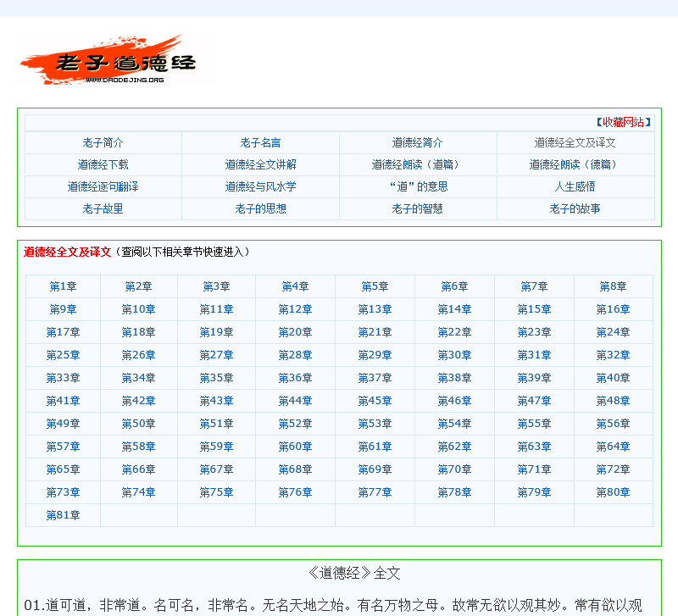The height and width of the screenshot is (616, 678).
Task: Jump to 第2章
Action: coord(138,286)
